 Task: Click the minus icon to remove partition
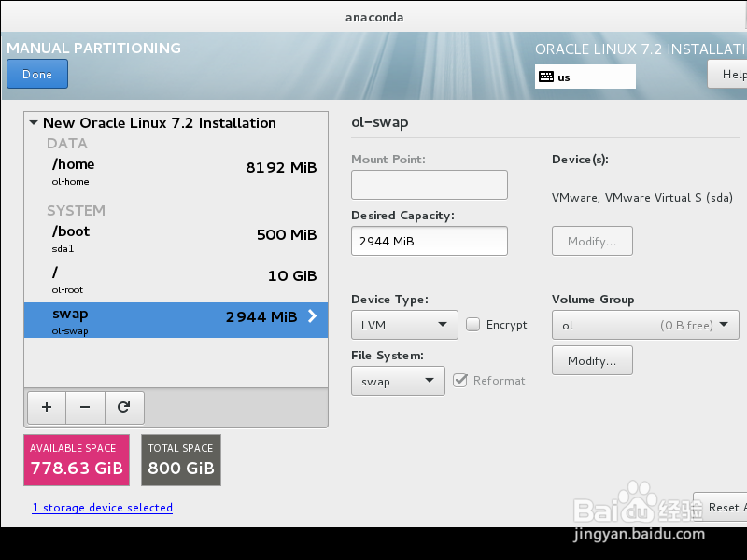[85, 408]
